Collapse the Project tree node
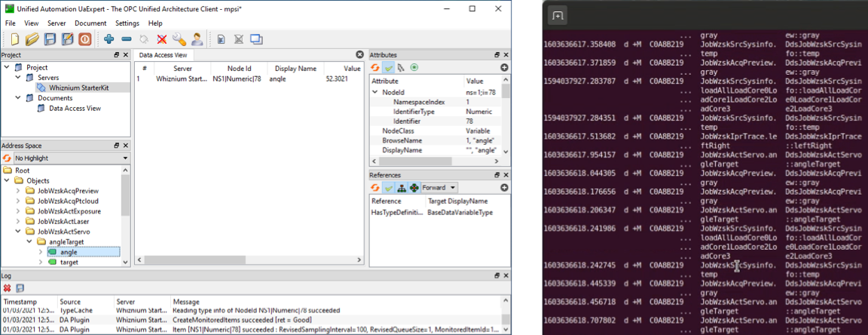The height and width of the screenshot is (335, 868). coord(6,68)
